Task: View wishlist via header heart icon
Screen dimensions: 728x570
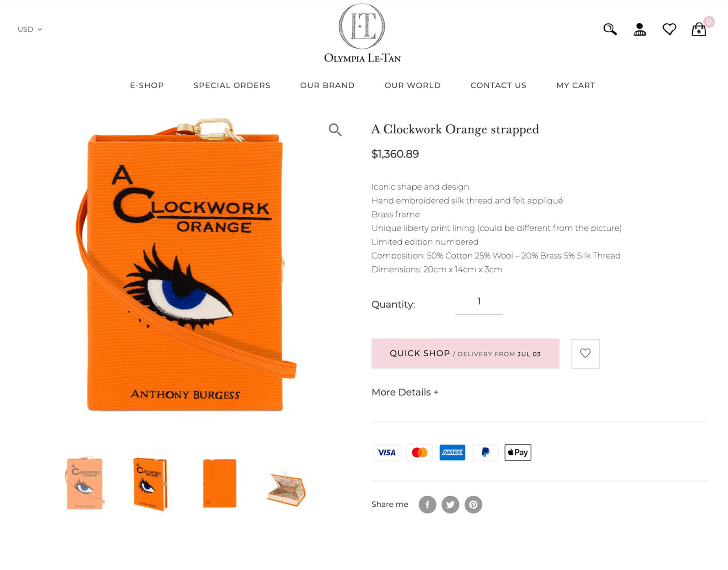Action: click(x=669, y=29)
